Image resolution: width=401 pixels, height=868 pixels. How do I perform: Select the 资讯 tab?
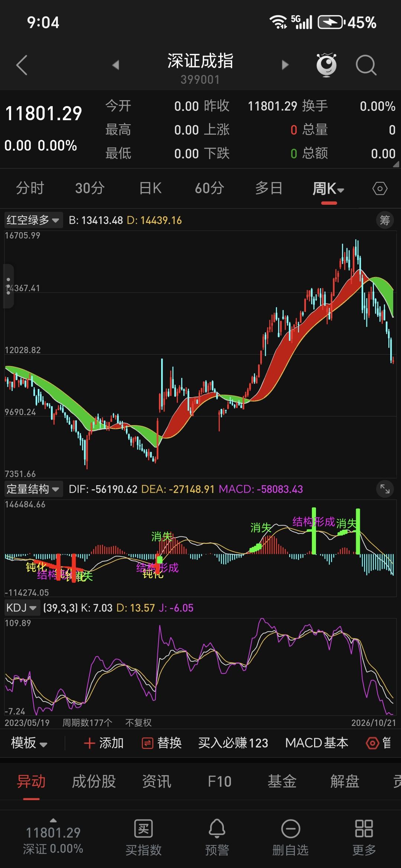tap(157, 782)
